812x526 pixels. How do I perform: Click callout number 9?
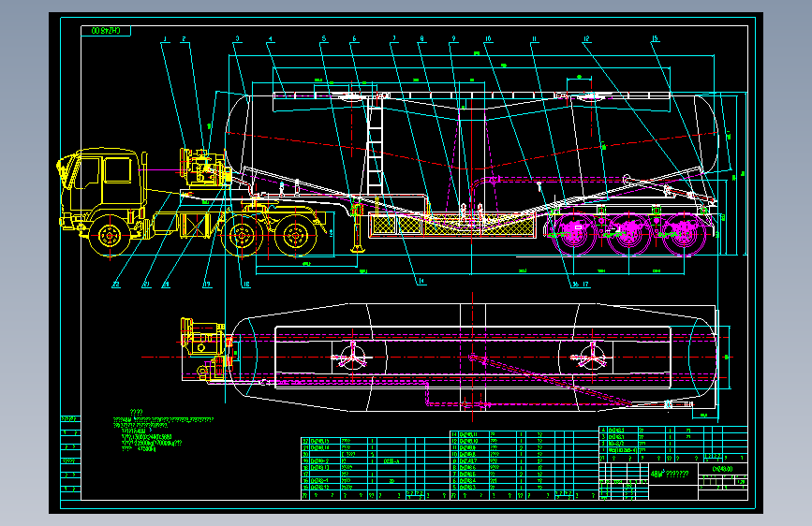[x=453, y=39]
